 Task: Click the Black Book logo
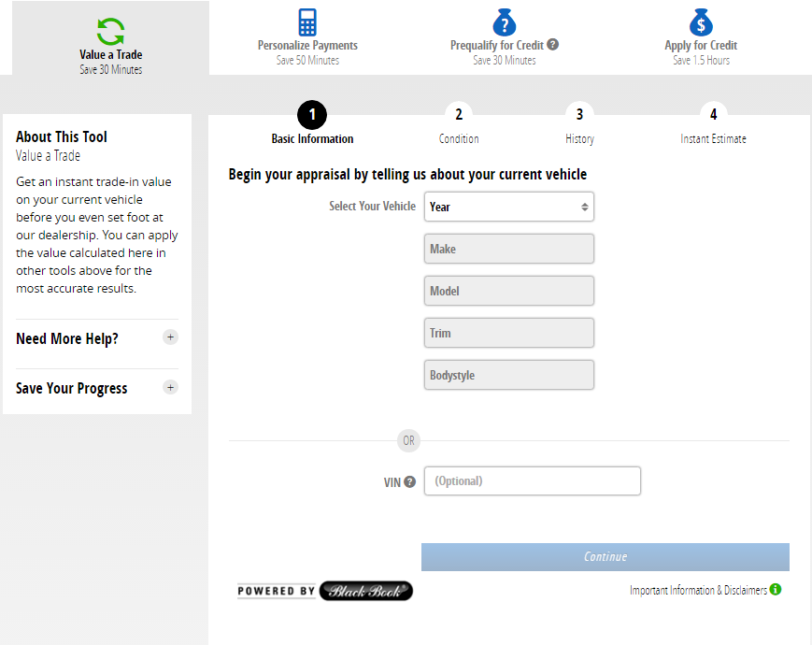(365, 591)
